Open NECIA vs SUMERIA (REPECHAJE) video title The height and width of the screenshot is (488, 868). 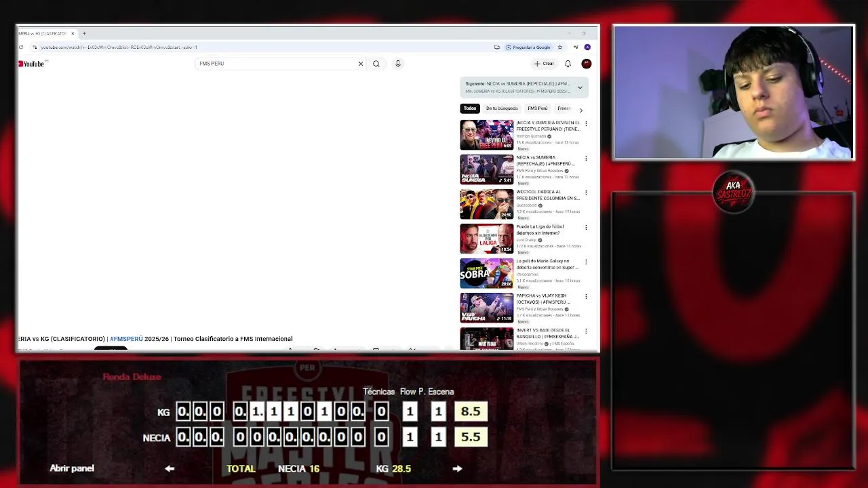pyautogui.click(x=545, y=161)
